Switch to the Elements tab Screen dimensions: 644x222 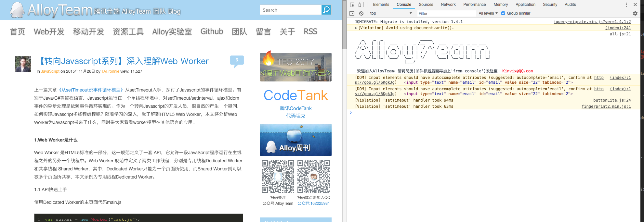click(x=381, y=5)
